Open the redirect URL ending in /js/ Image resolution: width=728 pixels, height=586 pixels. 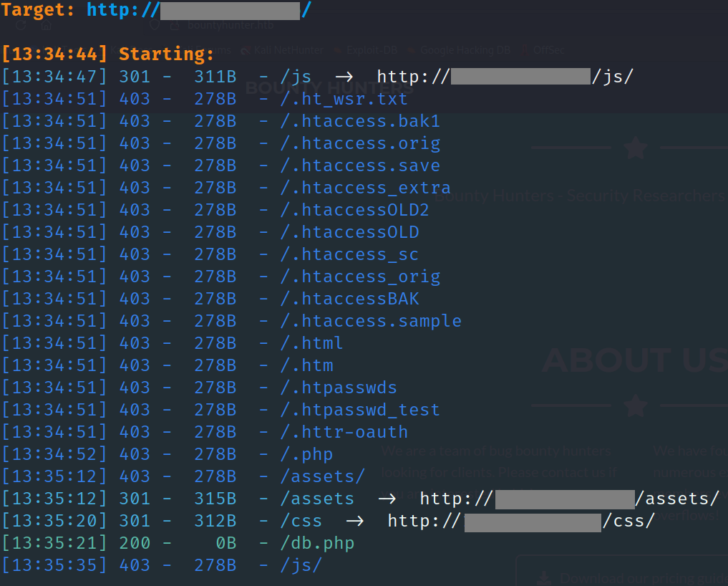click(x=505, y=77)
